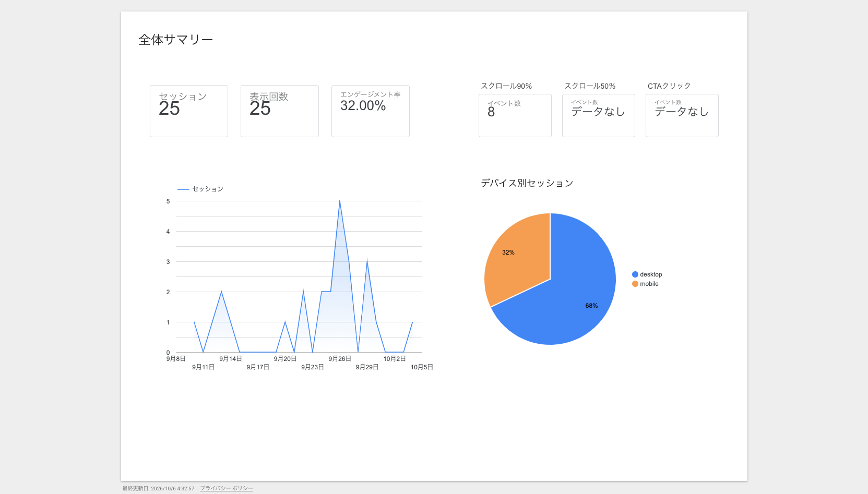Open the プライバシー ポリシー link

227,488
